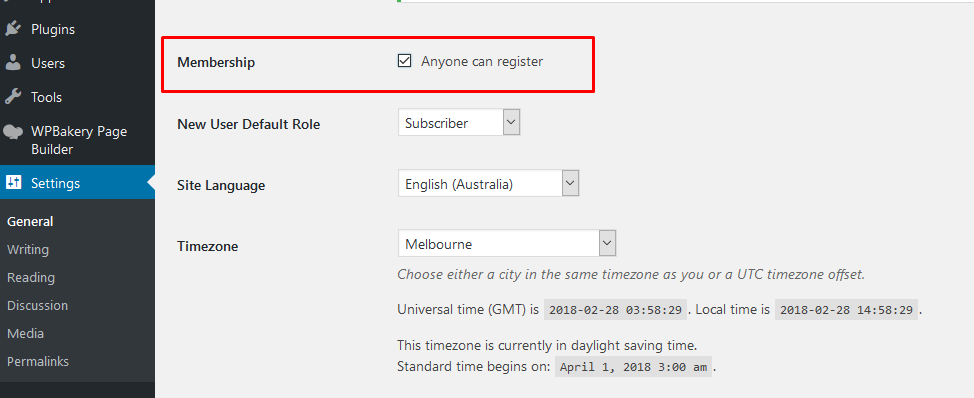Open the New User Default Role dropdown
This screenshot has width=974, height=398.
pyautogui.click(x=458, y=122)
